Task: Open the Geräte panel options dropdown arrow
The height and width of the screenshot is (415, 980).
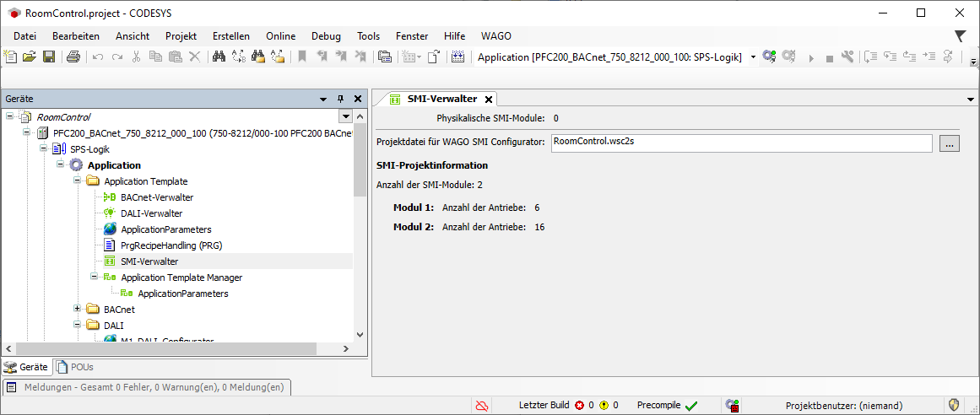Action: click(x=323, y=99)
